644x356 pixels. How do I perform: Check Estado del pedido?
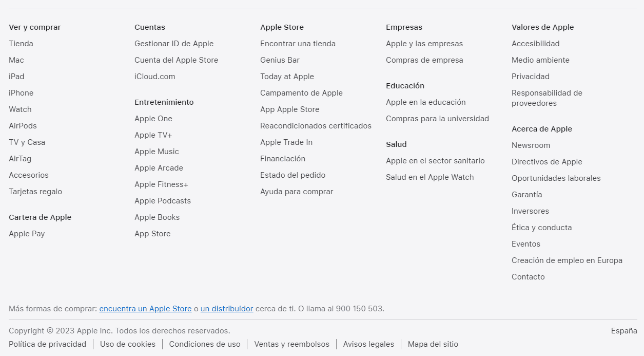(x=292, y=175)
